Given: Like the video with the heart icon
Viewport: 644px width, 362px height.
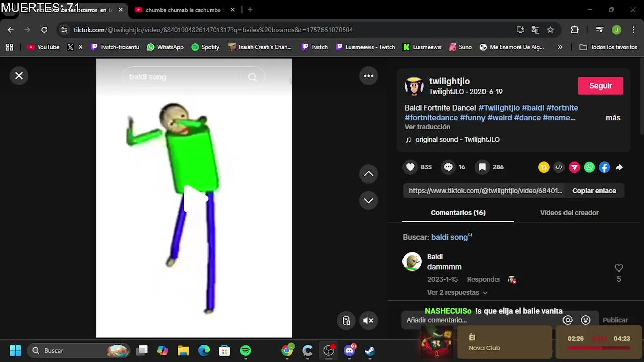Looking at the screenshot, I should coord(411,167).
